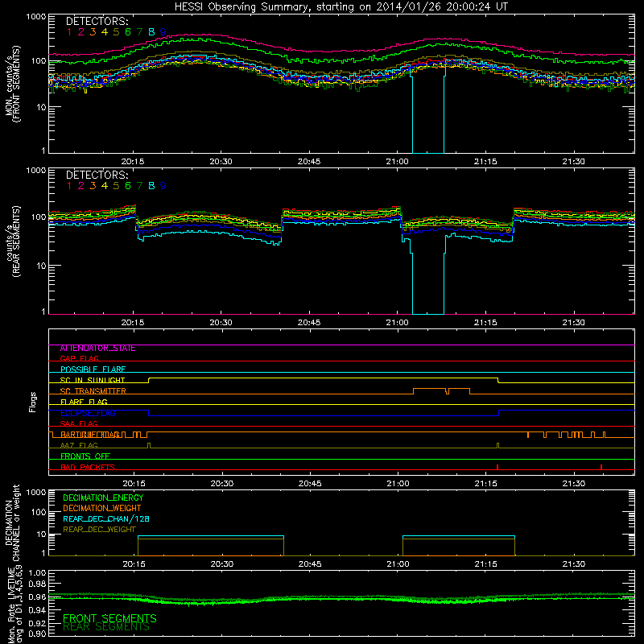Click the HESSI Observing Summary title text

[341, 7]
